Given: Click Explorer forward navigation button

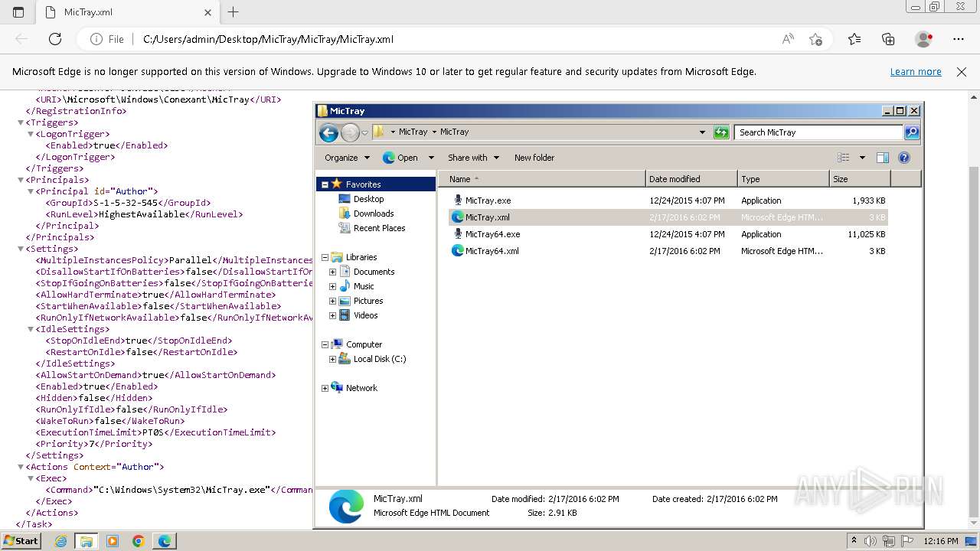Looking at the screenshot, I should [x=350, y=132].
